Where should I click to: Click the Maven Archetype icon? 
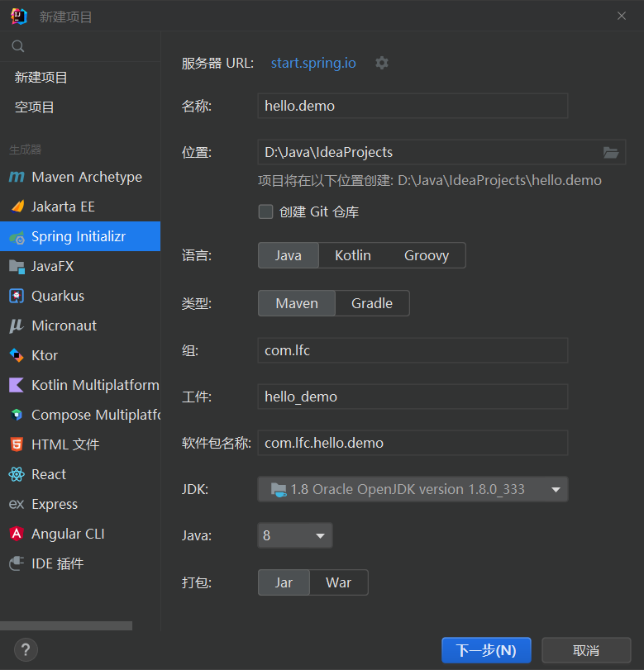click(x=17, y=177)
